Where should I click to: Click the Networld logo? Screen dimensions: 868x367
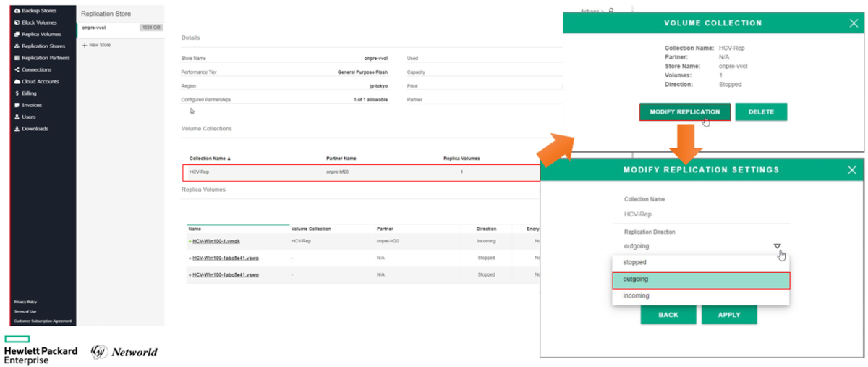pos(124,352)
